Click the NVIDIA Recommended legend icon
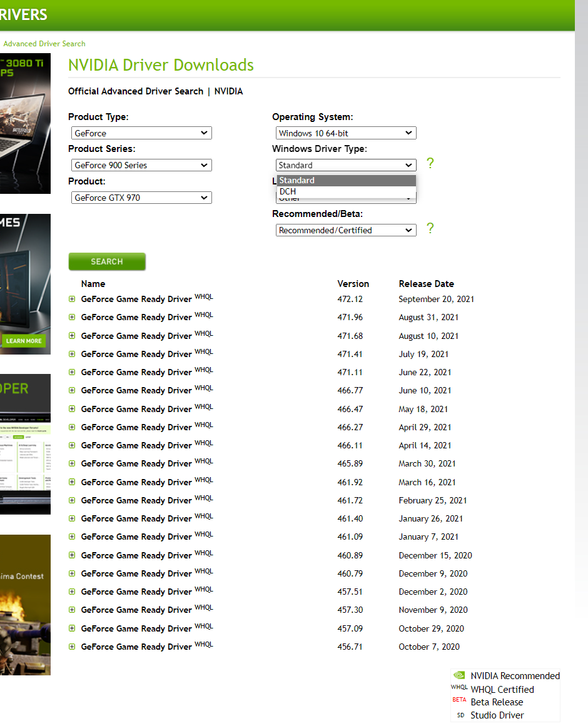588x726 pixels. 459,675
